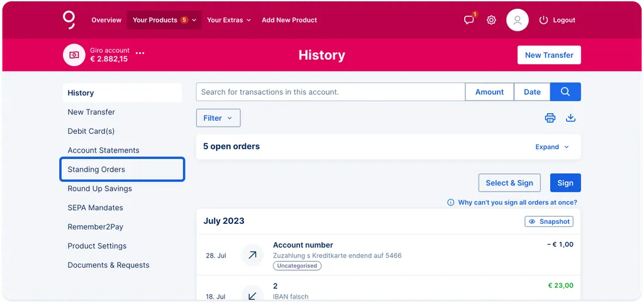Print the transaction history
Image resolution: width=644 pixels, height=303 pixels.
coord(550,118)
